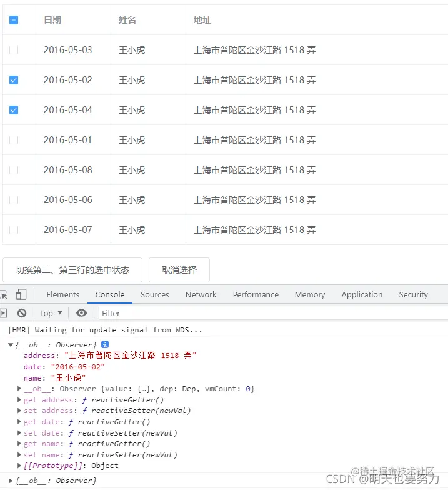Viewport: 448px width, 490px height.
Task: Expand the second collapsed Observer object
Action: pyautogui.click(x=11, y=481)
